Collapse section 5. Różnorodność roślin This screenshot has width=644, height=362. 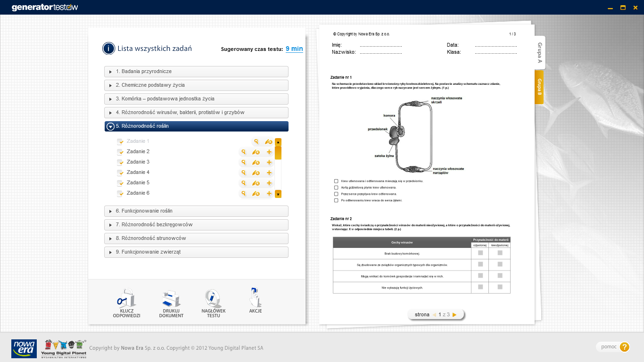[196, 126]
